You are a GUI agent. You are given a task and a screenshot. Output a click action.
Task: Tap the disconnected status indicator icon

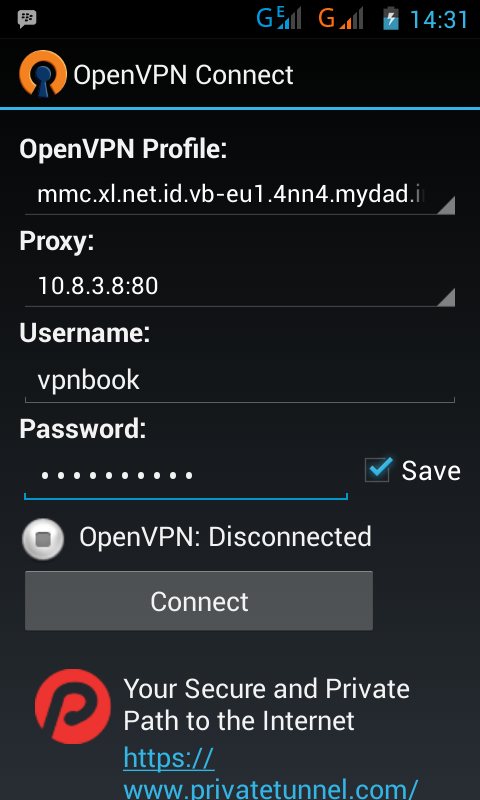43,539
